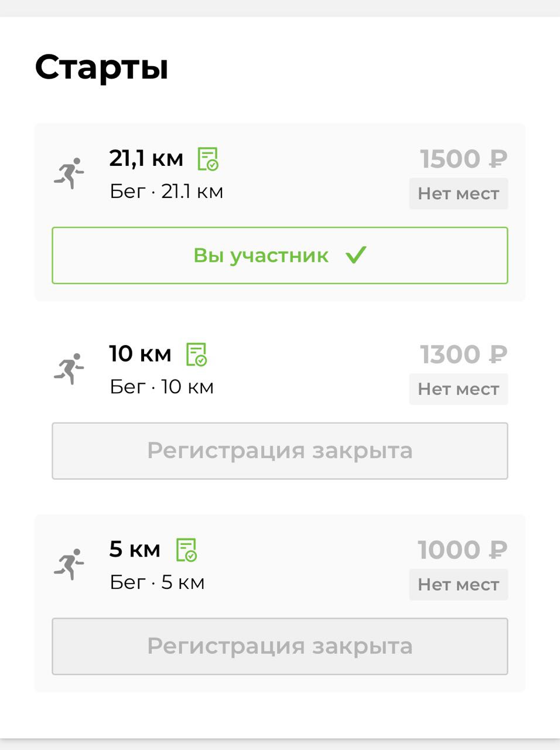Open the green document icon beside 5 км
560x750 pixels.
[x=187, y=550]
